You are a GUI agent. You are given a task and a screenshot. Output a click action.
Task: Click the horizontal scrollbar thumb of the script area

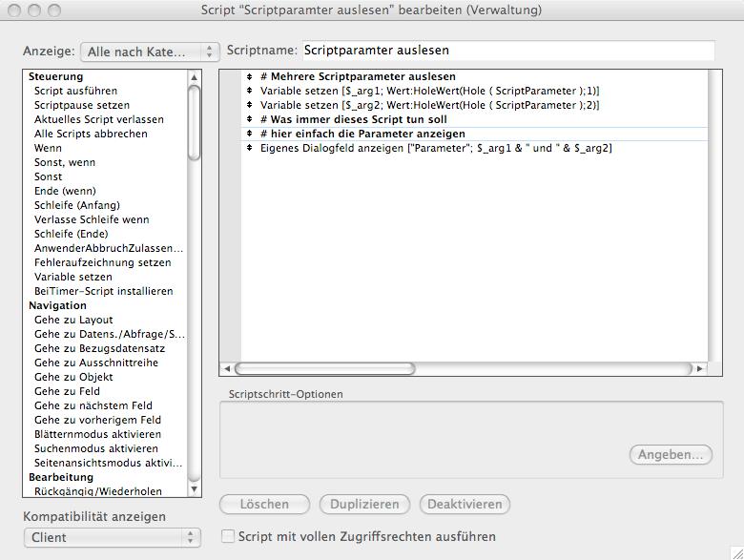coord(324,368)
